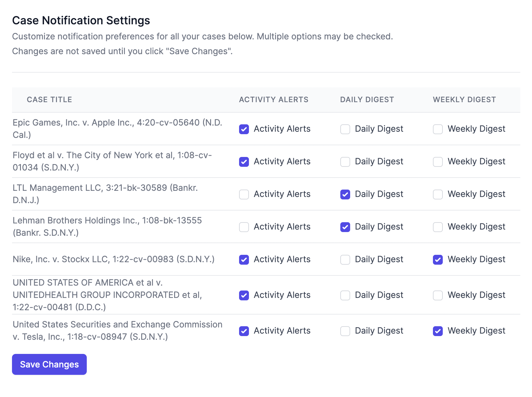The image size is (532, 397).
Task: Enable Daily Digest for Nike v. Stockx
Action: (x=345, y=260)
